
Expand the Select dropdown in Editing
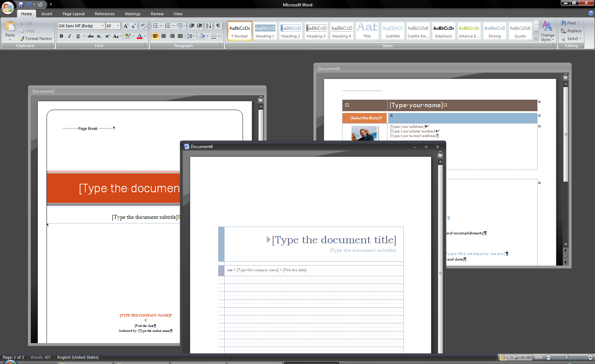pos(571,39)
